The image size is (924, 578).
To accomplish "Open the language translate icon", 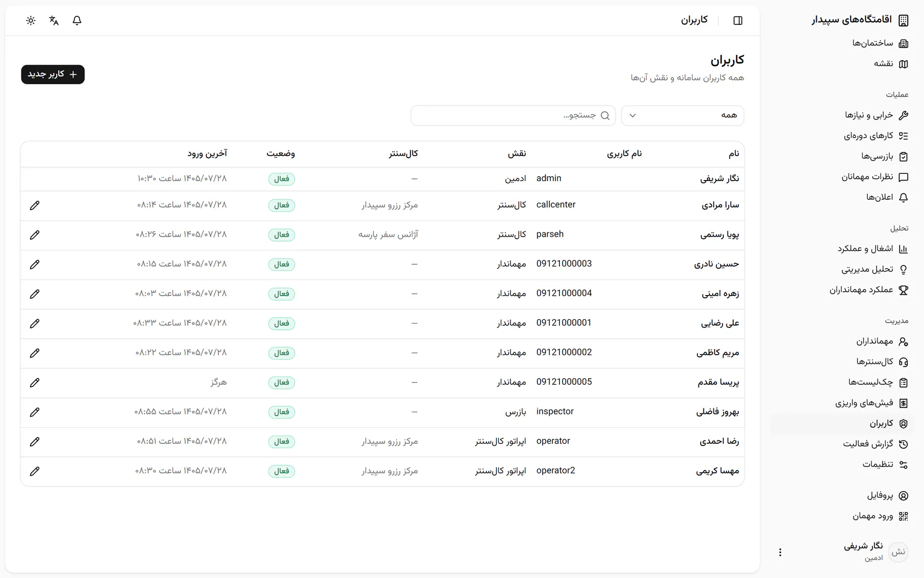I will (x=54, y=20).
